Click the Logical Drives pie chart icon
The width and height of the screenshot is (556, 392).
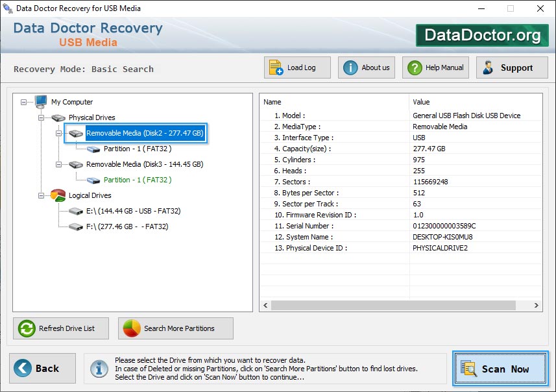[x=58, y=195]
